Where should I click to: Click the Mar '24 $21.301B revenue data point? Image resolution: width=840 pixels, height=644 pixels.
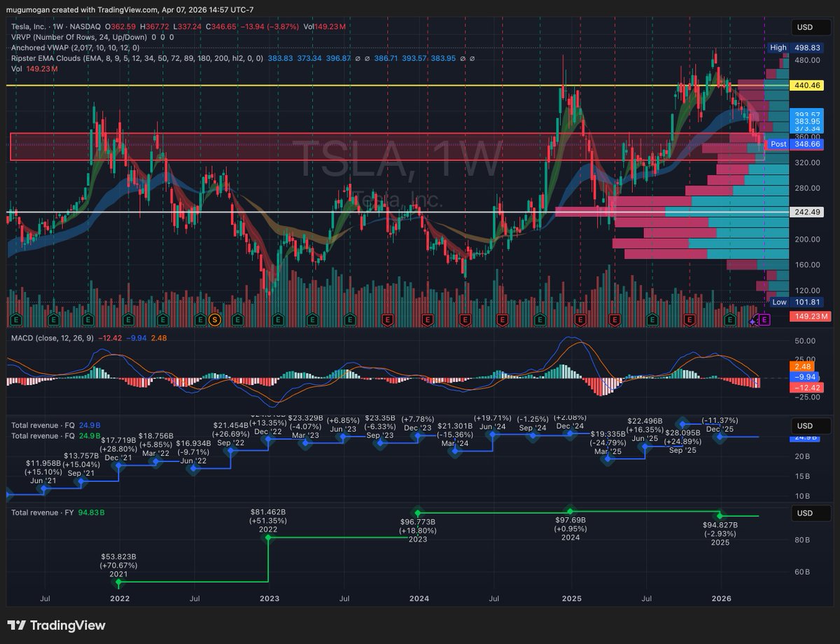(456, 451)
